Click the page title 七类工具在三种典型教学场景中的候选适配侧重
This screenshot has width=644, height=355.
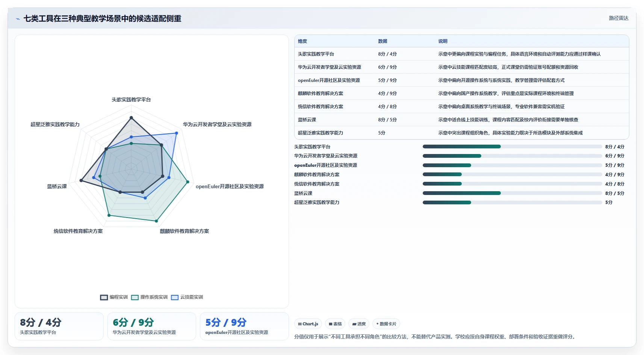tap(103, 18)
